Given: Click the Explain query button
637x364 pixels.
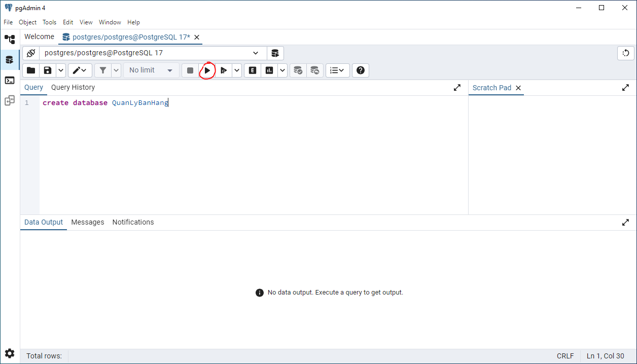Looking at the screenshot, I should (253, 70).
